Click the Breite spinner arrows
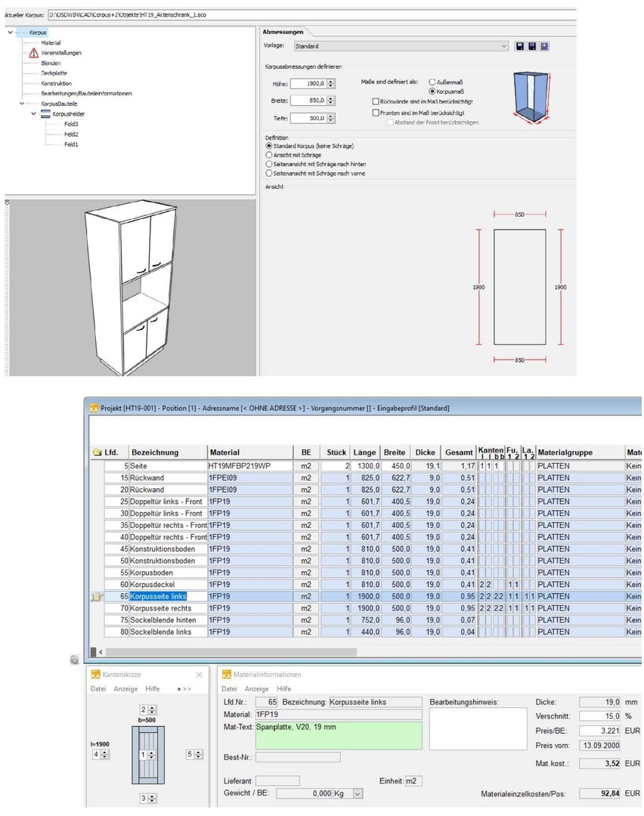The height and width of the screenshot is (816, 644). pyautogui.click(x=330, y=100)
